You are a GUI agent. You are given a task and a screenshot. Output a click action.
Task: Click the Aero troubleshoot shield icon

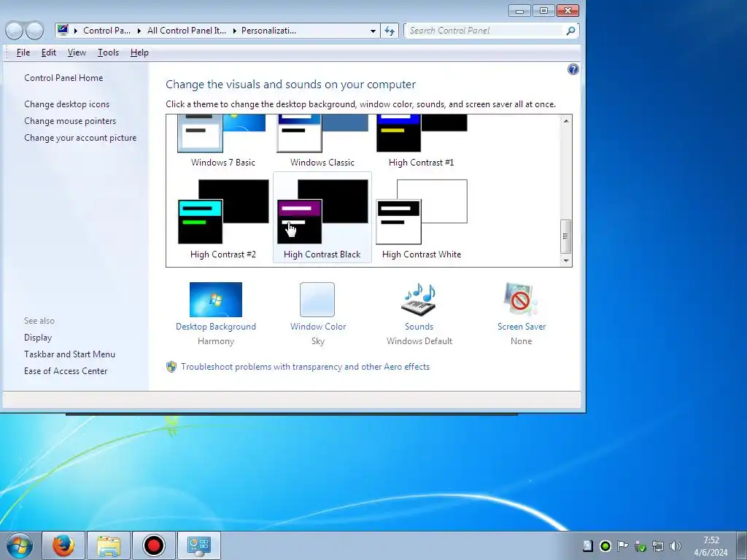(171, 367)
